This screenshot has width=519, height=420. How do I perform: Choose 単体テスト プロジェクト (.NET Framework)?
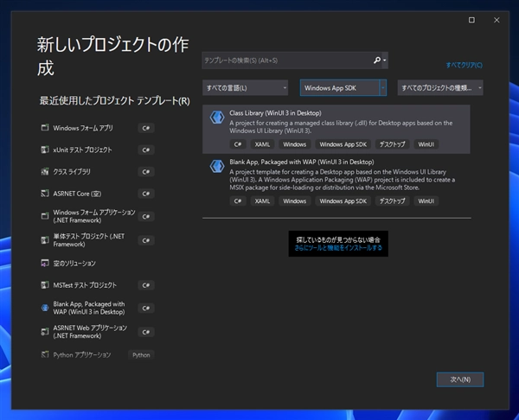(97, 240)
